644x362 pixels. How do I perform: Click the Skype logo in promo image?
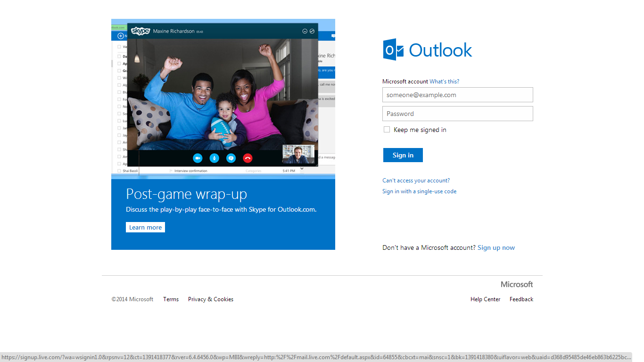140,31
